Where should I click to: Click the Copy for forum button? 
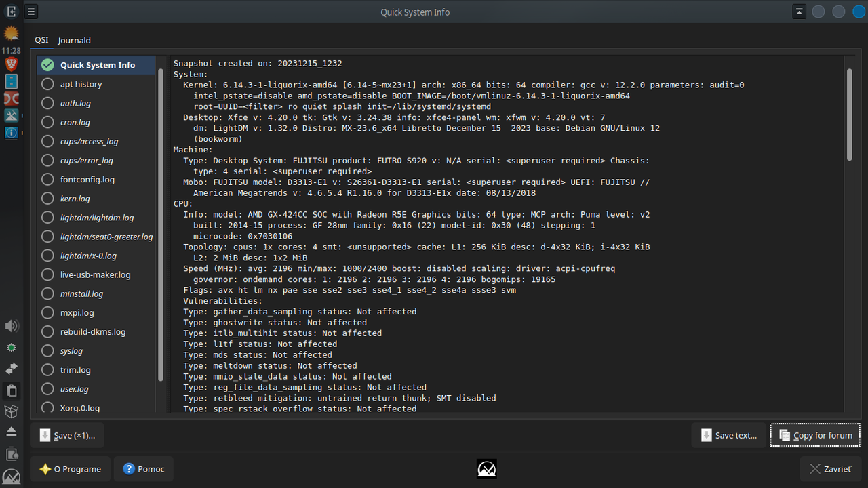pos(816,435)
